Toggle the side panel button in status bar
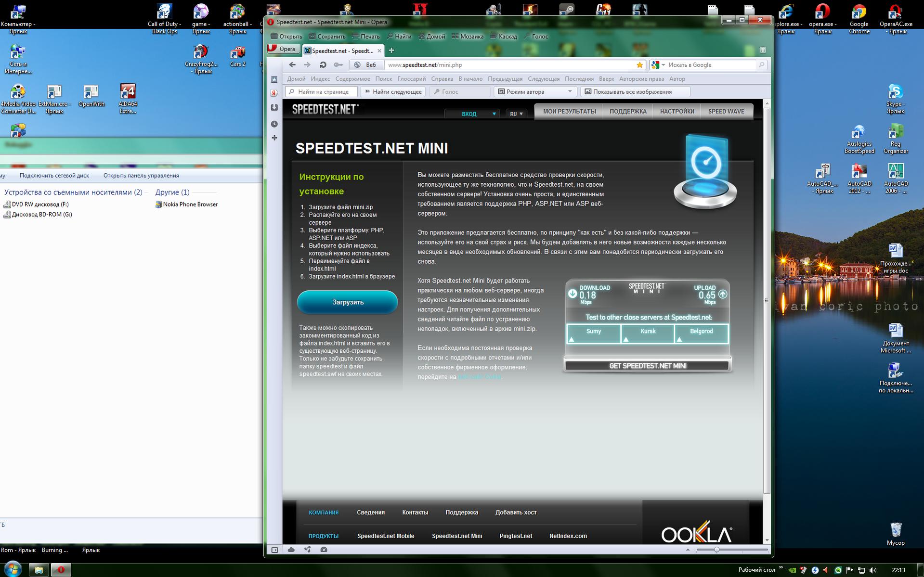 pyautogui.click(x=275, y=550)
